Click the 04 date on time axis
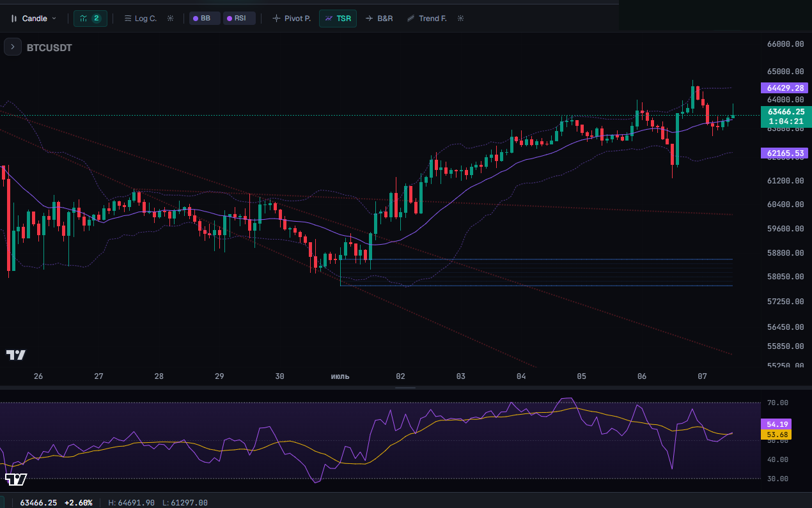 (x=521, y=376)
